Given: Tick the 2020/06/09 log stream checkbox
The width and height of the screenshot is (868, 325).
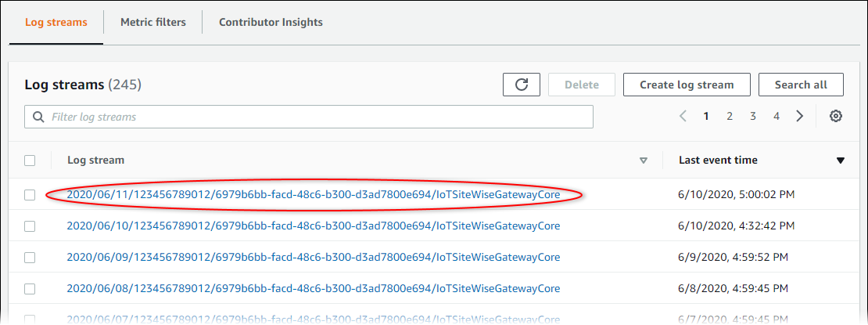Looking at the screenshot, I should [x=30, y=258].
